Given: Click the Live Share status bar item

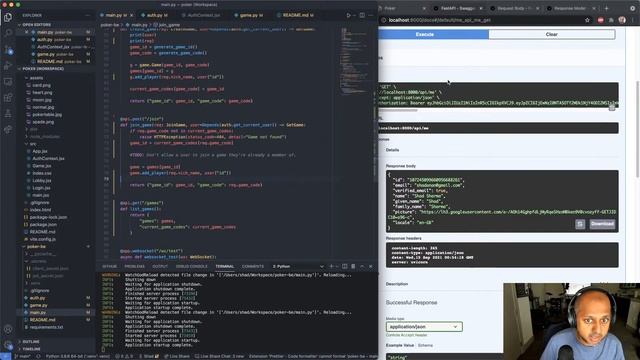Looking at the screenshot, I should click(177, 356).
